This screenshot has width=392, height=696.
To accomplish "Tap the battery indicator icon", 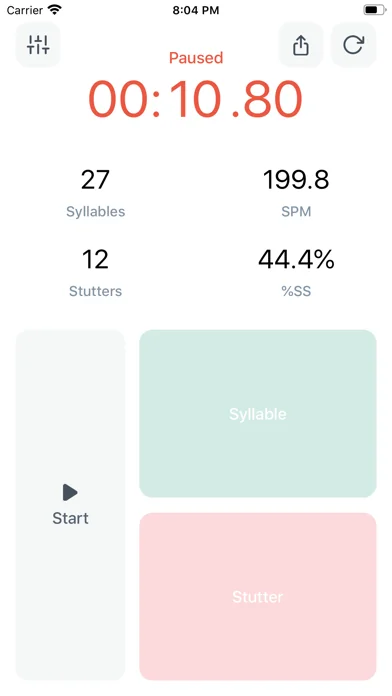I will [374, 9].
